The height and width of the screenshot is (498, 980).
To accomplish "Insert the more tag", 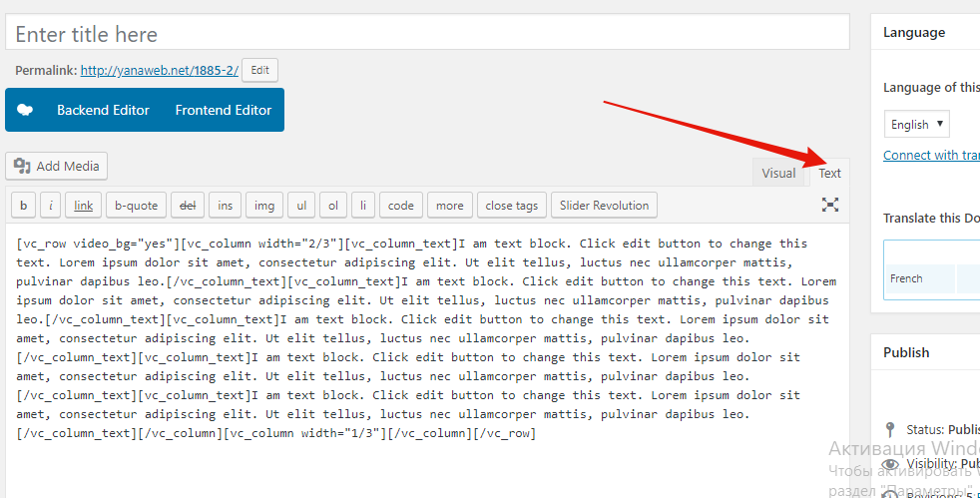I will point(450,206).
